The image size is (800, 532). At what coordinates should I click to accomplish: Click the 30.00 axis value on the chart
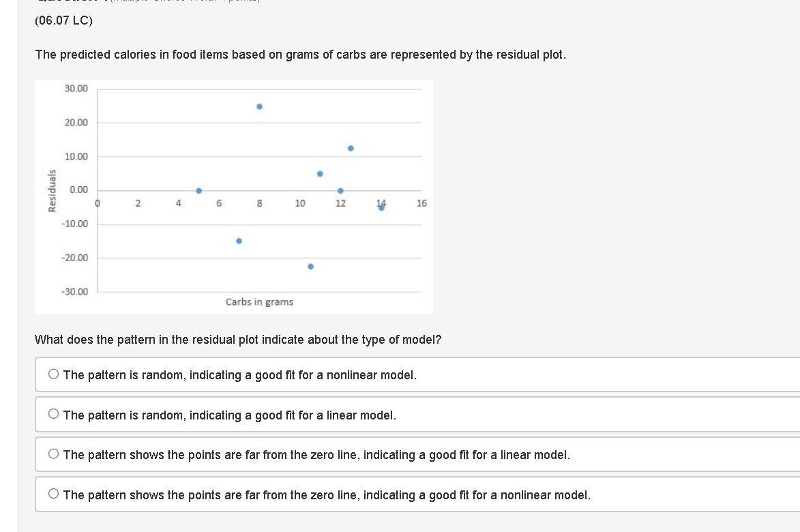[77, 89]
